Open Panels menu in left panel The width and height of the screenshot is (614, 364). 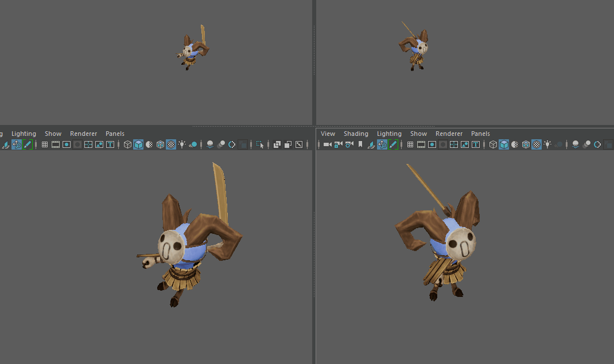[115, 134]
